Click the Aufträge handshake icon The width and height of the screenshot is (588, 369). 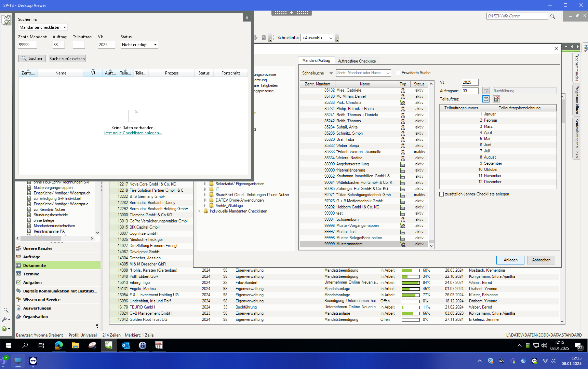[x=19, y=257]
